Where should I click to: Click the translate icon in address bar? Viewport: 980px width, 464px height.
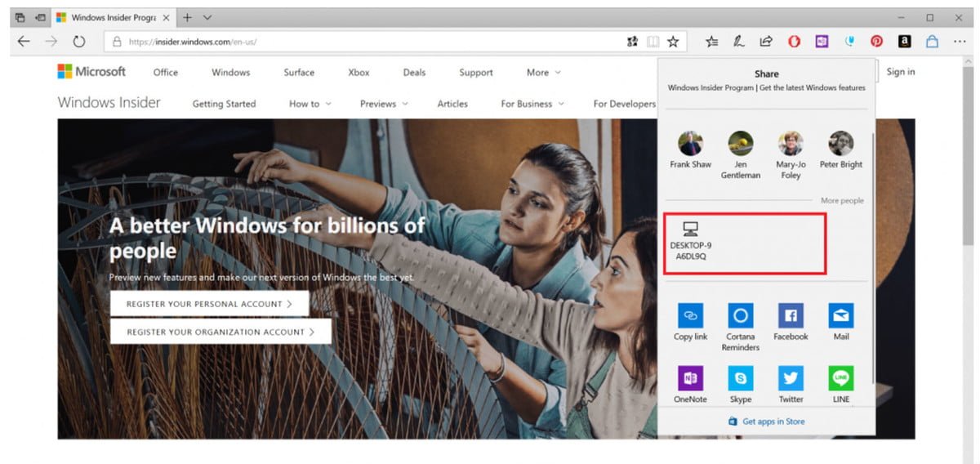click(632, 41)
